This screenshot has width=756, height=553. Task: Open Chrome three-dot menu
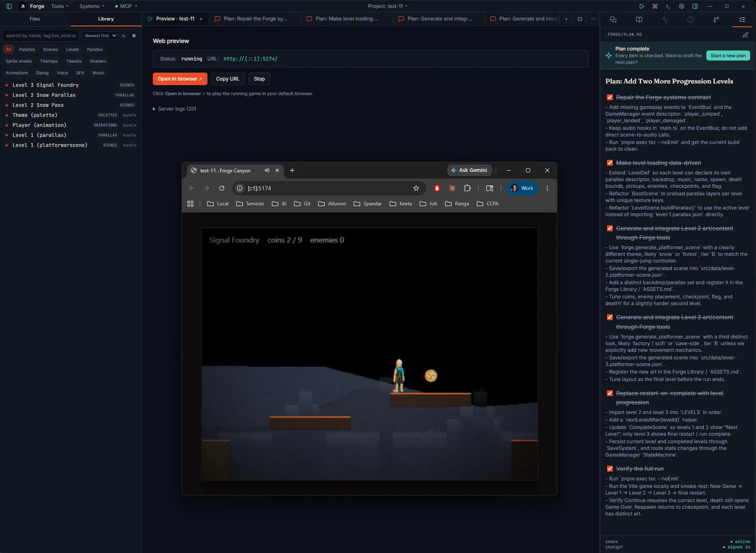[x=547, y=188]
